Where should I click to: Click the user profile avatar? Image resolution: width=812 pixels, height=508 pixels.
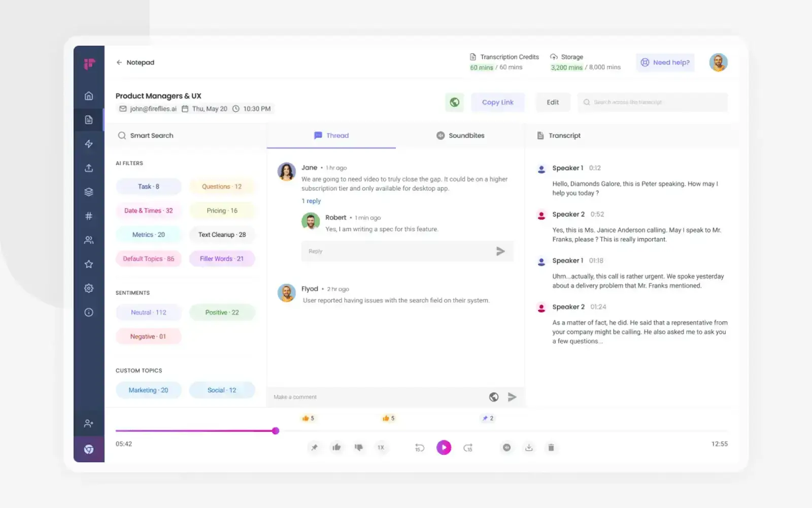point(718,62)
